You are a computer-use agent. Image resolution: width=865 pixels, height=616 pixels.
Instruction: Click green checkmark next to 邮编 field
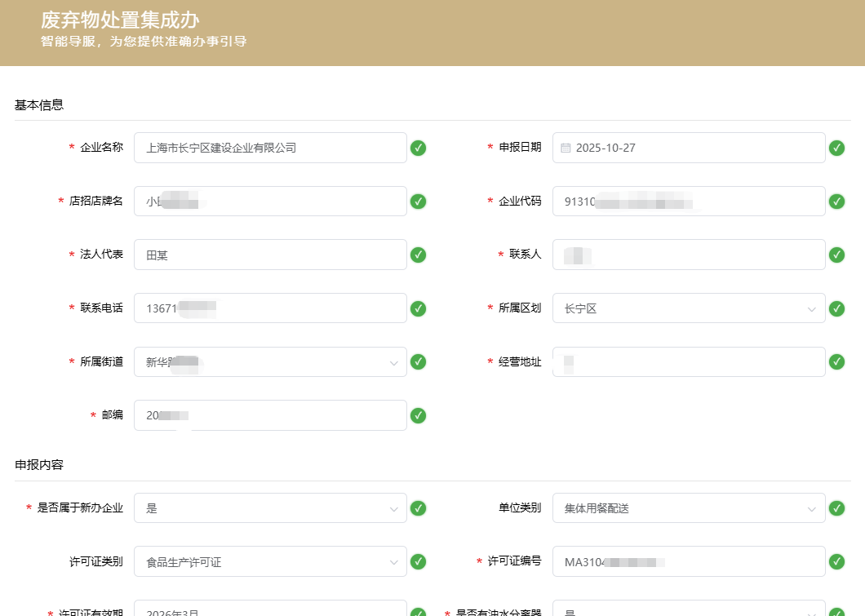coord(418,415)
